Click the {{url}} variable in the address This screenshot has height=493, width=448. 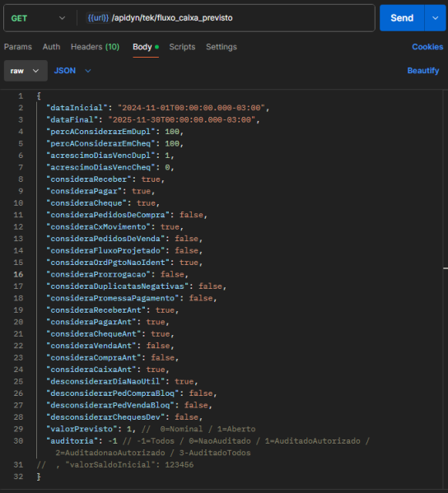(98, 18)
